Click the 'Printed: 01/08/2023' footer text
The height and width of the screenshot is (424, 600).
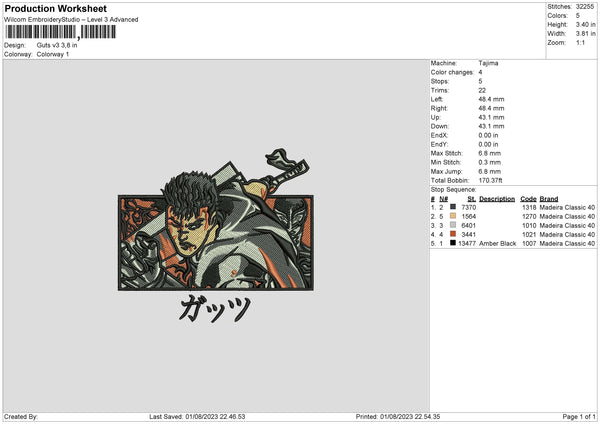[x=398, y=417]
